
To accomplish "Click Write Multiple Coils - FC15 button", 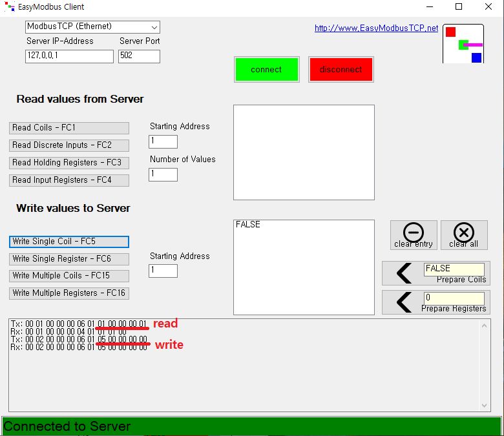I will point(69,276).
